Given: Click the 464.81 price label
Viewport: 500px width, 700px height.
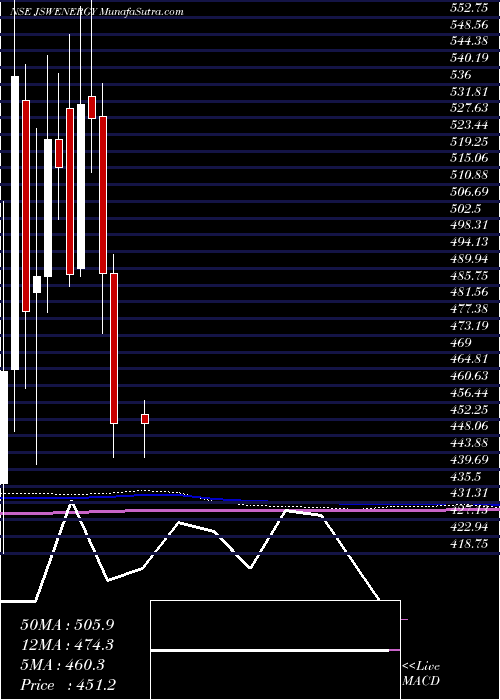Looking at the screenshot, I should (471, 358).
